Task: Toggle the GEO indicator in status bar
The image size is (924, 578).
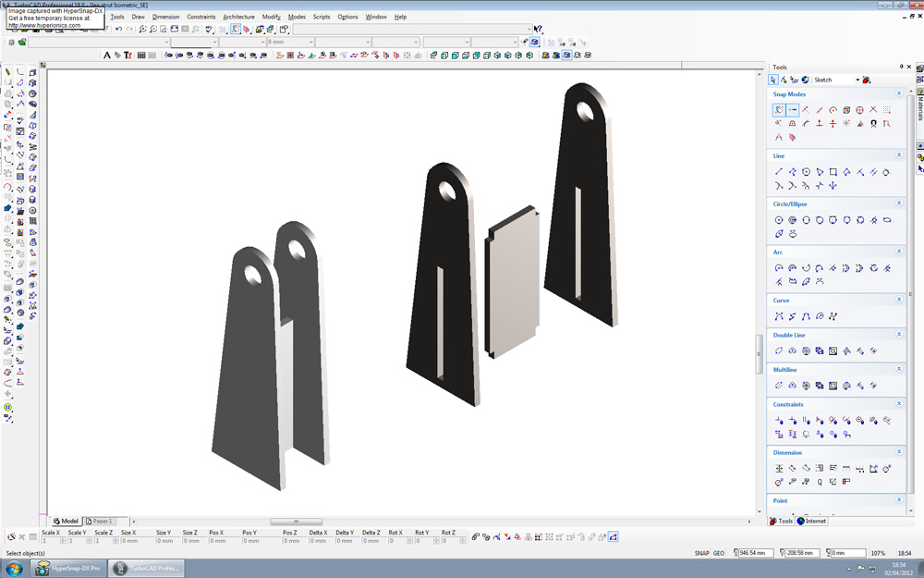Action: coord(719,553)
